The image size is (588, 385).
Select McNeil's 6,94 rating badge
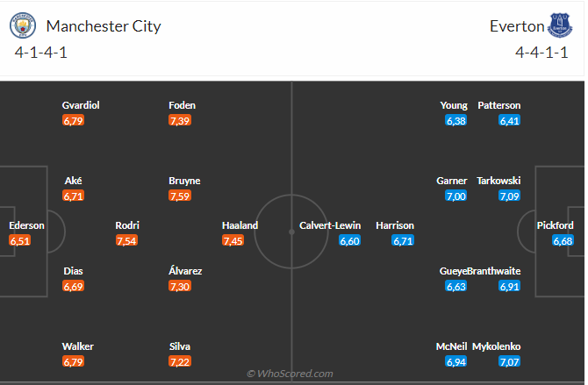[x=456, y=361]
